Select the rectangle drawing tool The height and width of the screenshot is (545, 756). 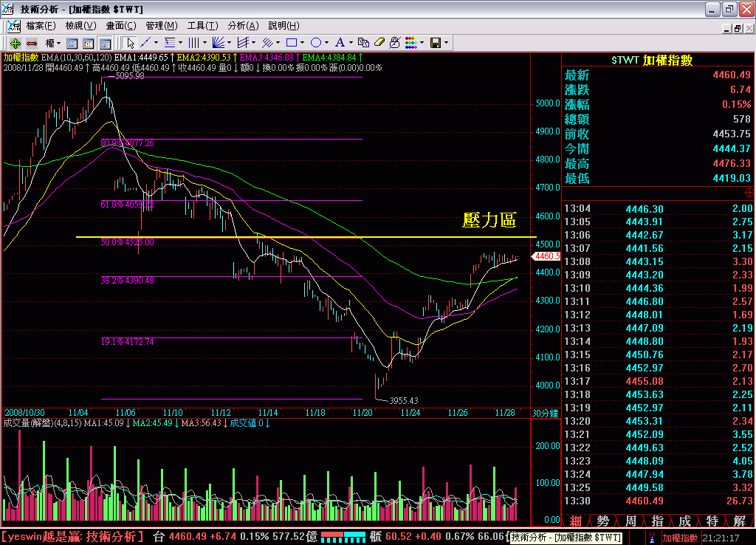pyautogui.click(x=291, y=43)
